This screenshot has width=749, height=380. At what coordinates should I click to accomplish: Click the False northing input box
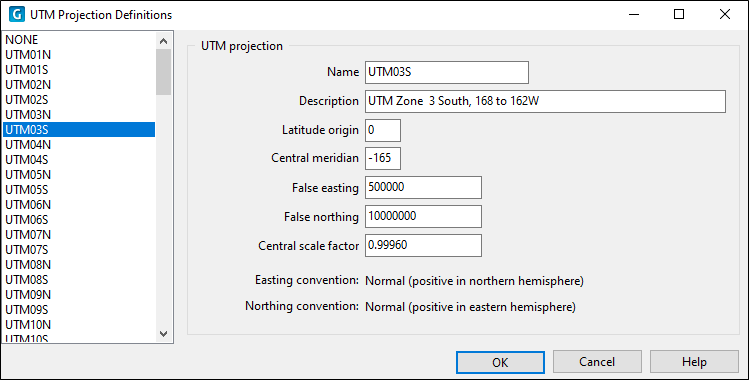(x=423, y=217)
